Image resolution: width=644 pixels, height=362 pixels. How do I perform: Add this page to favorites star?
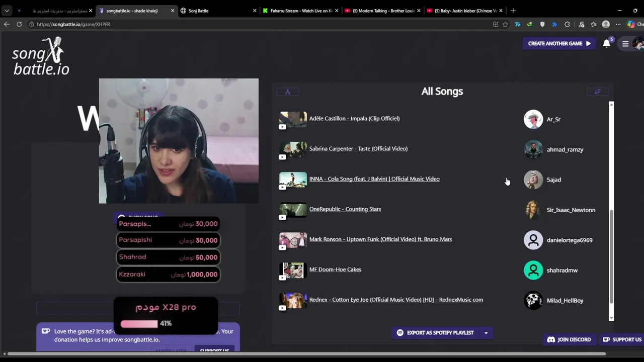pos(505,24)
